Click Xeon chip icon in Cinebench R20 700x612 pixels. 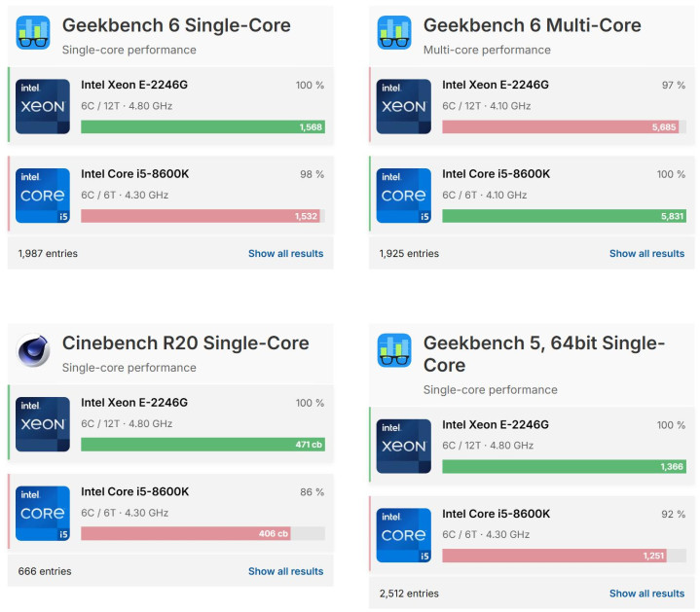point(43,424)
